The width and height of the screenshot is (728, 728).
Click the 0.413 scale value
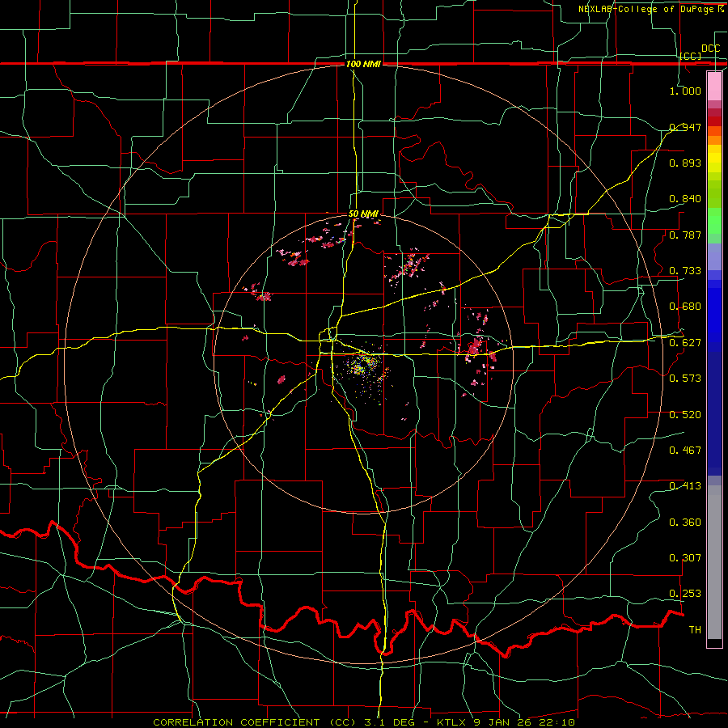(685, 486)
